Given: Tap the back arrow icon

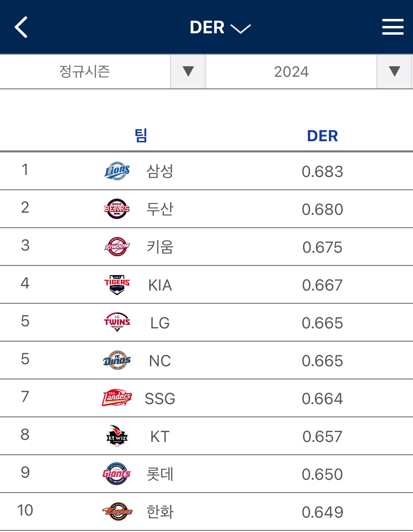Looking at the screenshot, I should coord(21,27).
